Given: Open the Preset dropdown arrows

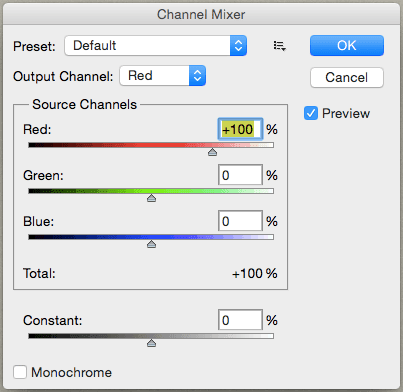Looking at the screenshot, I should (238, 46).
